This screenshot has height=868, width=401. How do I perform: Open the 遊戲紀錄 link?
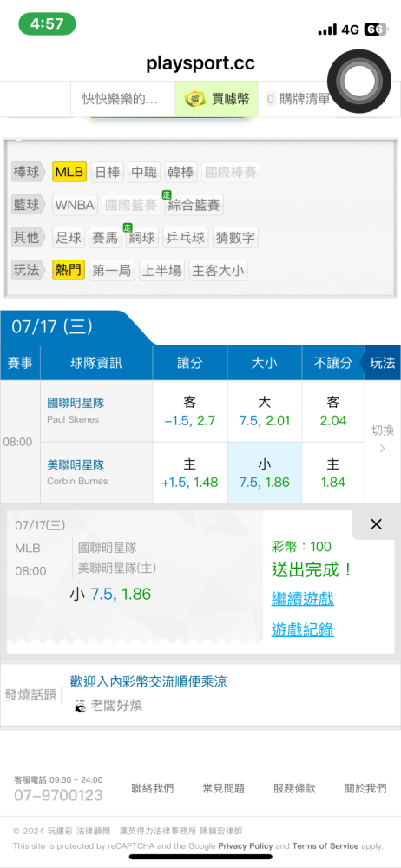[302, 629]
